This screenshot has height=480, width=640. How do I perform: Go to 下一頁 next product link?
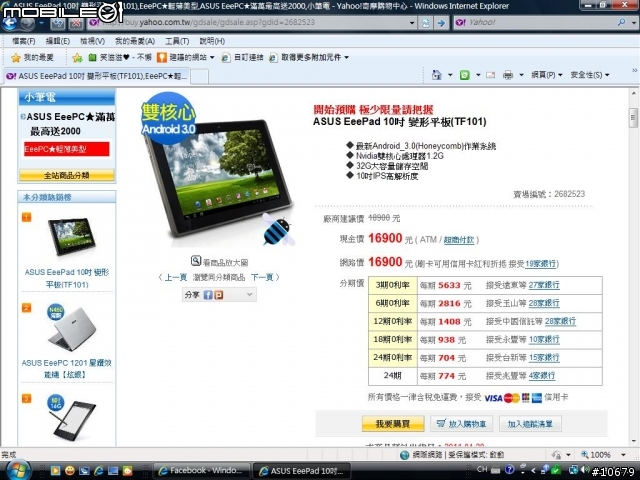[262, 277]
